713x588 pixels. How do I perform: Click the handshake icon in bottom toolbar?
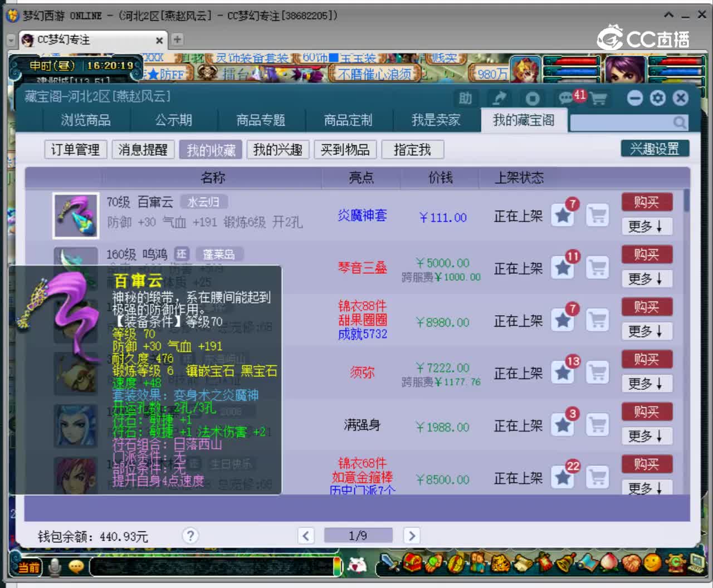tap(631, 563)
